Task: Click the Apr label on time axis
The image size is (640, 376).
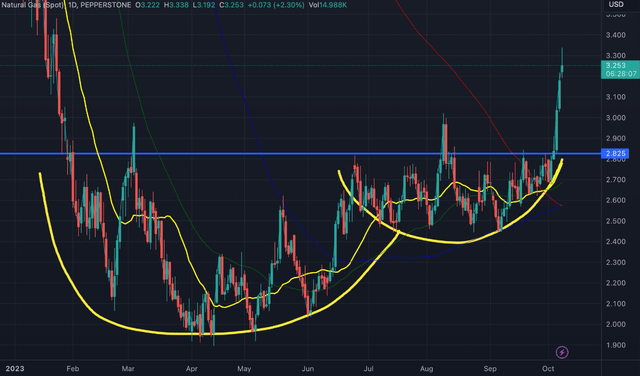Action: (x=191, y=369)
